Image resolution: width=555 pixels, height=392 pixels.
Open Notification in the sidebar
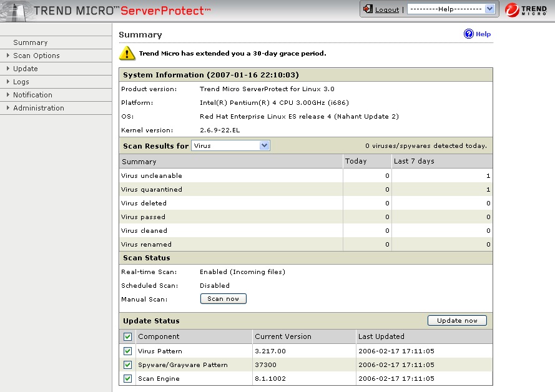(32, 95)
